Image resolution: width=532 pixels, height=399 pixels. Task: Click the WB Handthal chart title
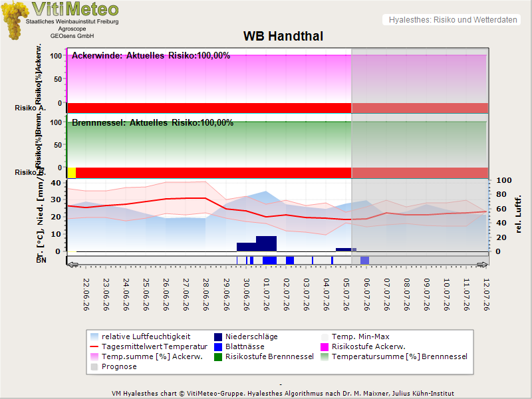coord(283,36)
